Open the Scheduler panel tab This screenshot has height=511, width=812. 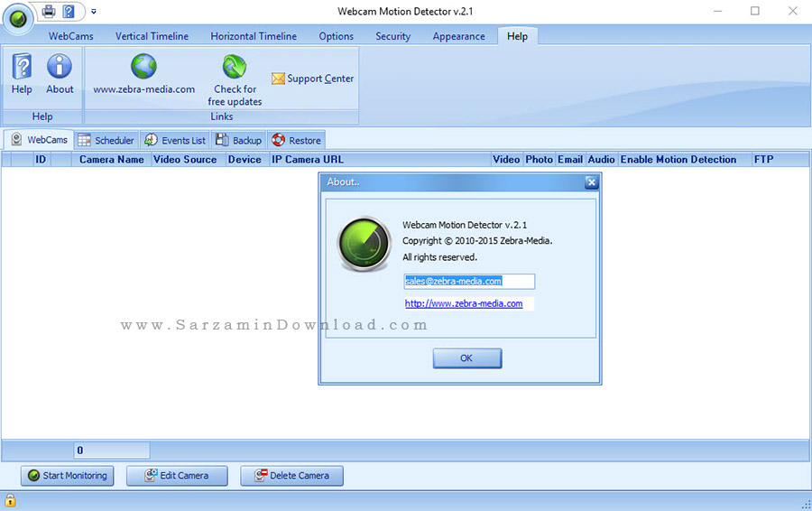click(x=106, y=141)
